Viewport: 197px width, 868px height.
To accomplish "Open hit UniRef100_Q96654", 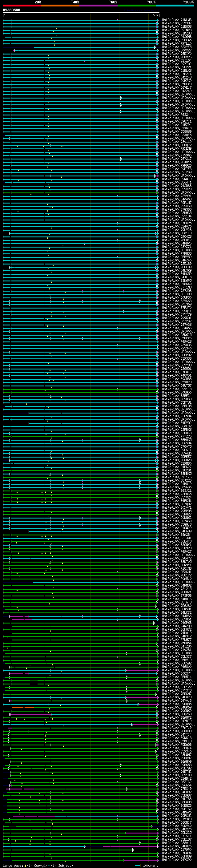I will click(177, 786).
